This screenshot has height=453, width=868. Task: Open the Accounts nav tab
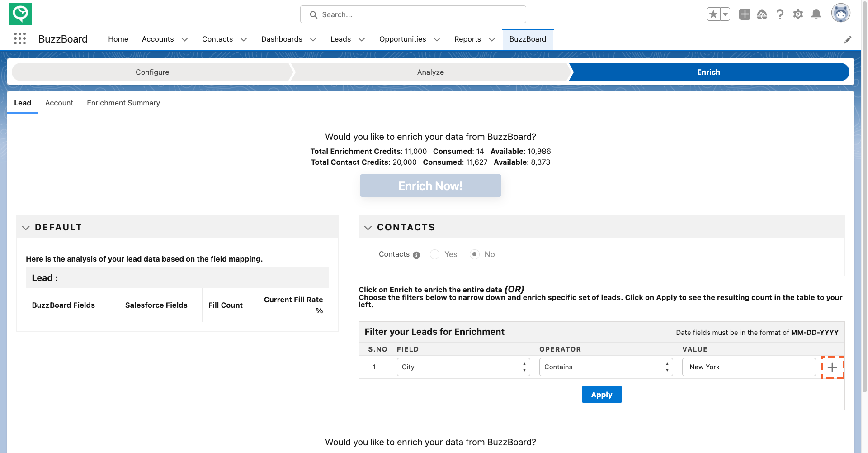[x=158, y=39]
